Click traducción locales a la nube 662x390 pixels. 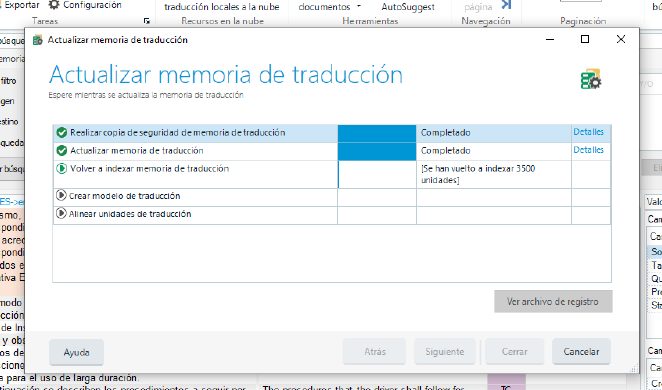pyautogui.click(x=222, y=7)
